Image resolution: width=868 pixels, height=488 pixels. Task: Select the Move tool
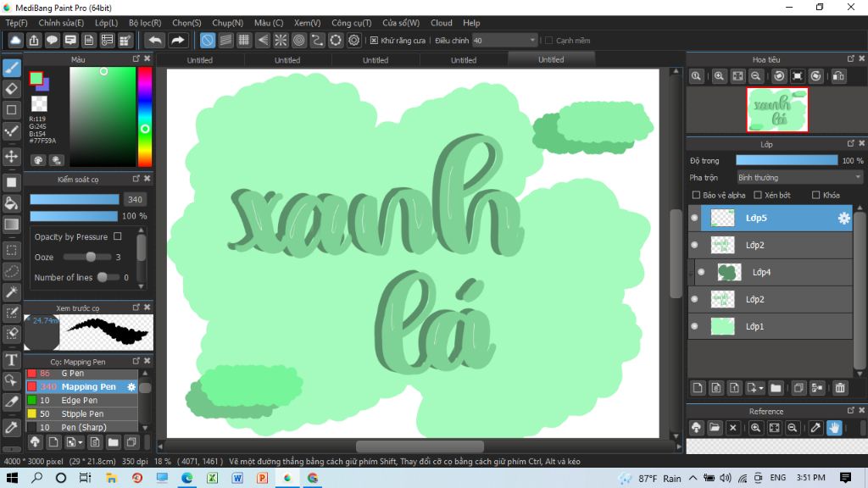(x=12, y=157)
